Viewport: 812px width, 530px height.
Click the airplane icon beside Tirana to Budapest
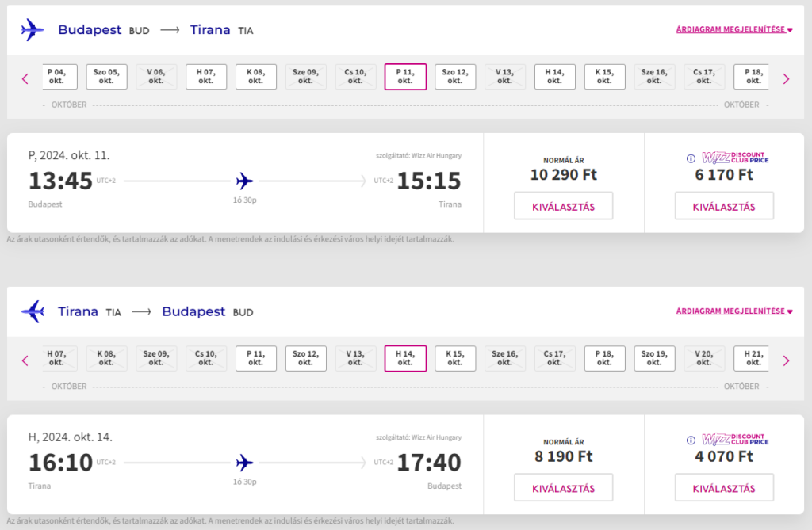click(33, 312)
